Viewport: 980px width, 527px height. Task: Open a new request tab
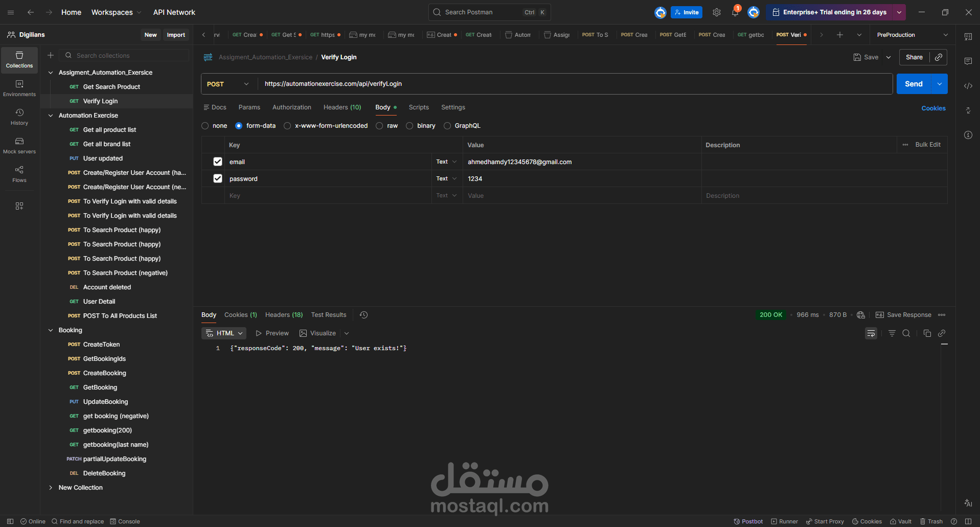840,35
